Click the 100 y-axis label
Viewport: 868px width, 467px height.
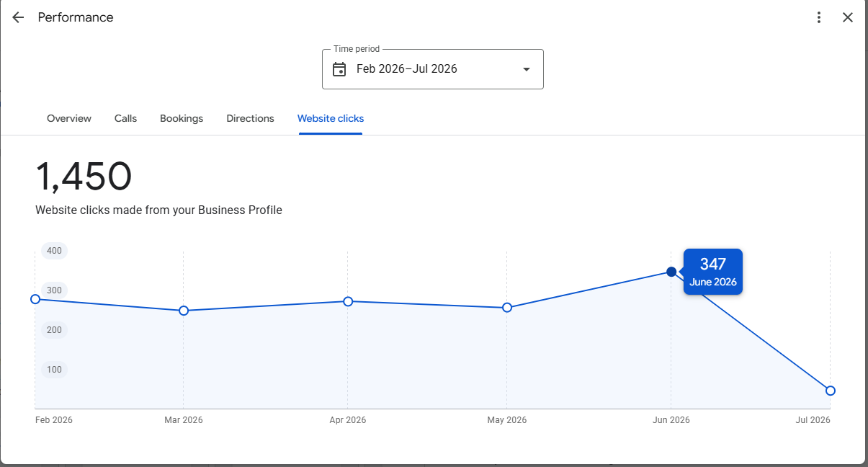[54, 370]
